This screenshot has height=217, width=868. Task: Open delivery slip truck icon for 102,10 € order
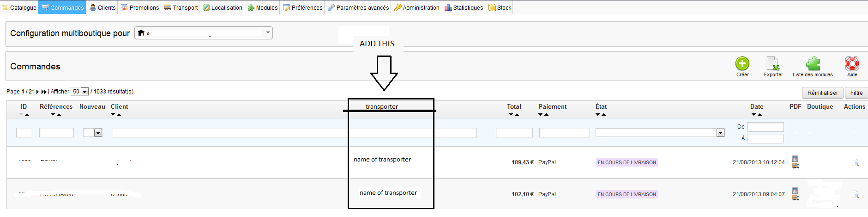[796, 198]
